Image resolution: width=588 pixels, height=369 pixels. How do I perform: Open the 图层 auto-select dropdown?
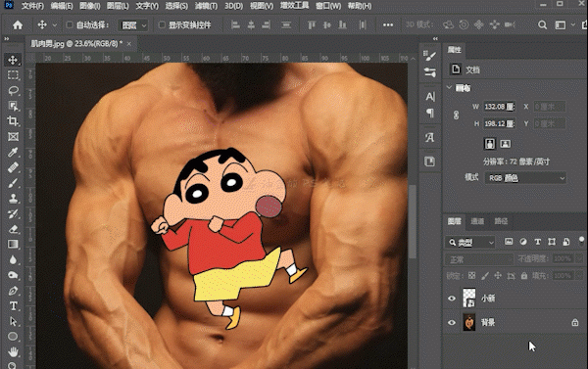coord(133,25)
